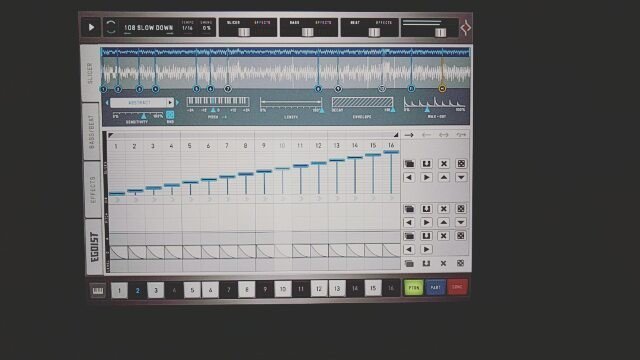Click the circular arrows sync icon
This screenshot has width=640, height=360.
111,27
